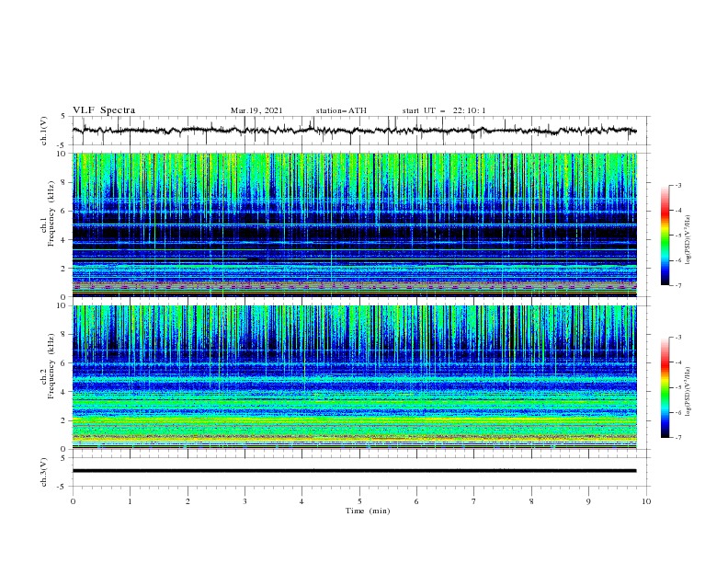Click the ch.1 Frequency (kHz) axis label
The width and height of the screenshot is (728, 563).
(x=48, y=213)
